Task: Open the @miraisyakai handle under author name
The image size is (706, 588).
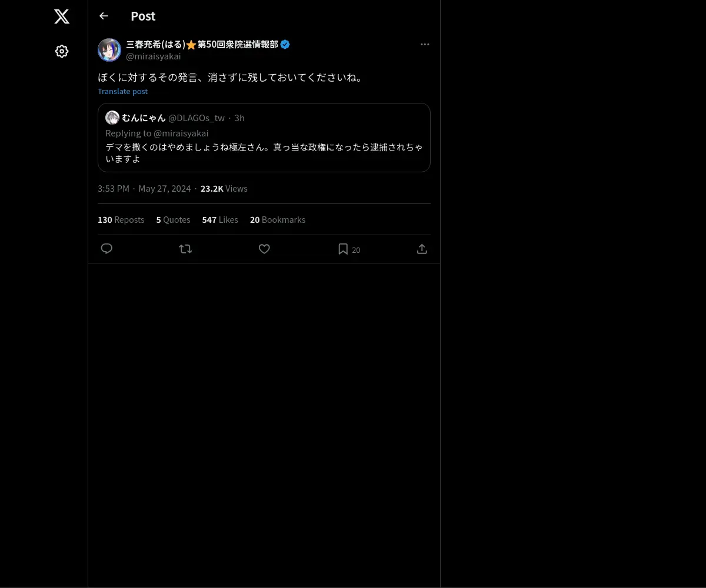Action: [154, 56]
